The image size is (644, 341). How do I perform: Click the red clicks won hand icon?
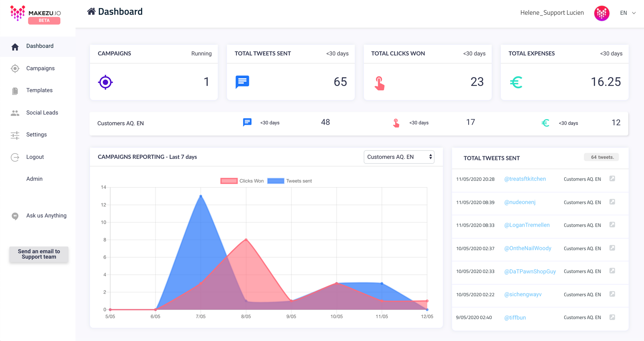379,83
